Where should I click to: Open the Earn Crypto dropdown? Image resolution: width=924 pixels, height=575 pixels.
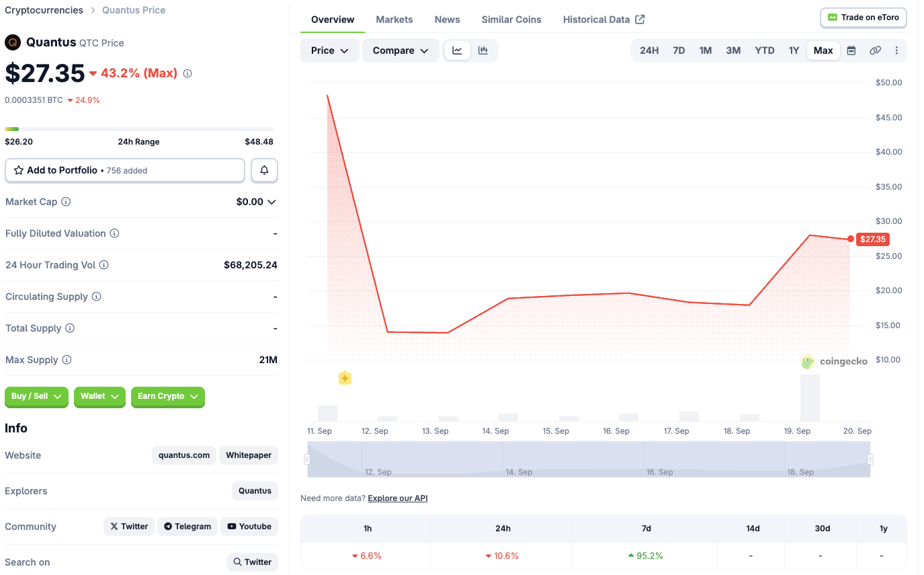168,397
